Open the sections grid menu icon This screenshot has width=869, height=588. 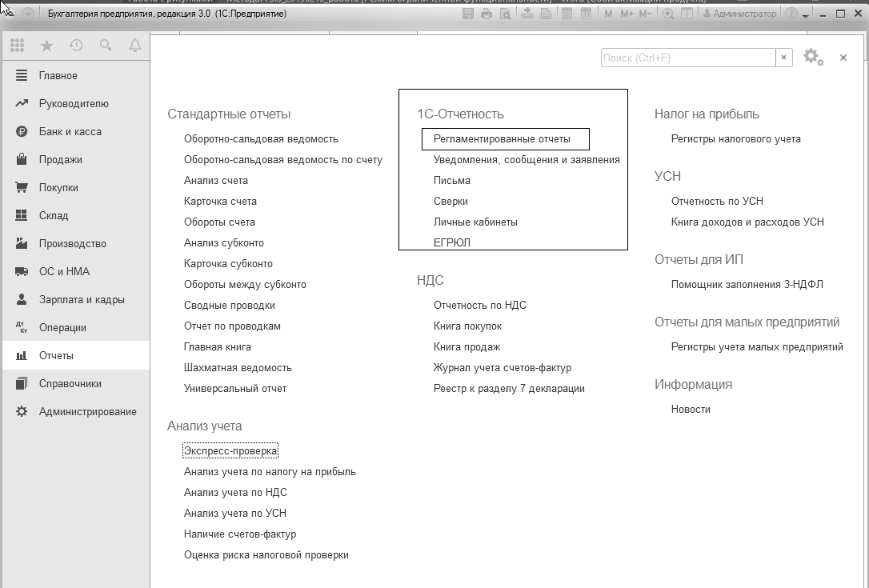[x=17, y=46]
